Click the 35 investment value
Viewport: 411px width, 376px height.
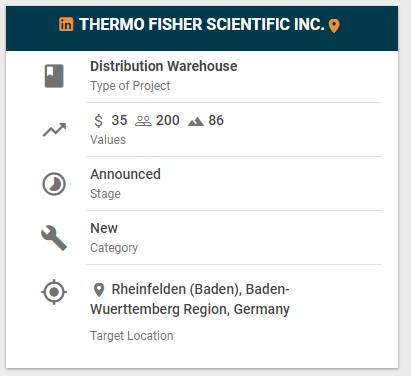119,120
